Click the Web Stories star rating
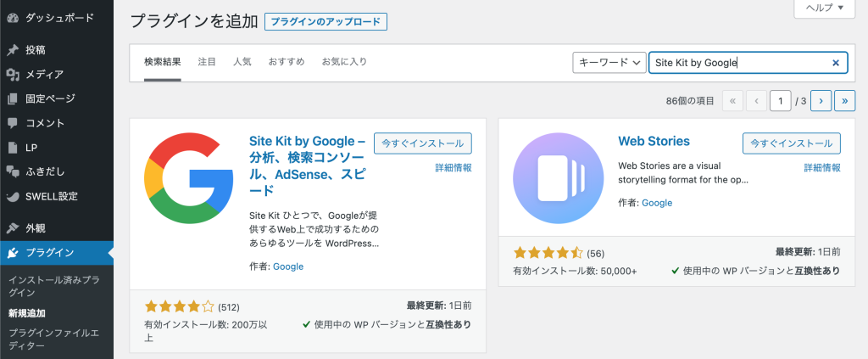 pos(548,253)
